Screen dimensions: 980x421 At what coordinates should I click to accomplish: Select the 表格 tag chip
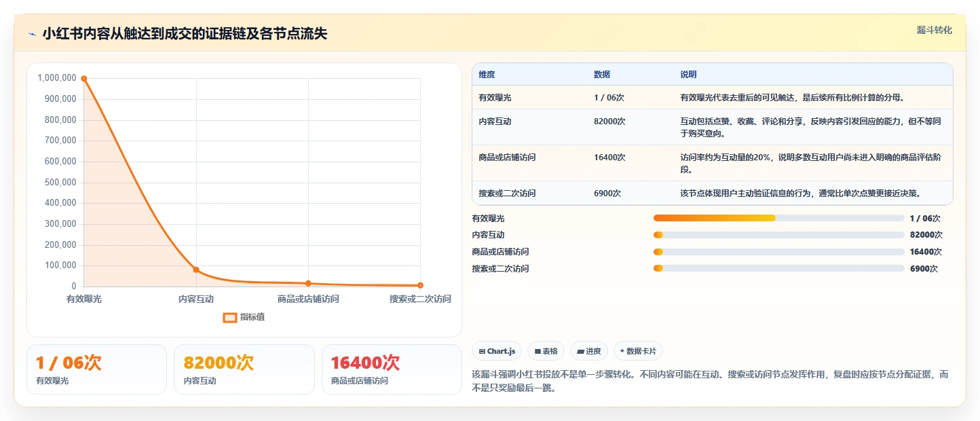pos(546,351)
